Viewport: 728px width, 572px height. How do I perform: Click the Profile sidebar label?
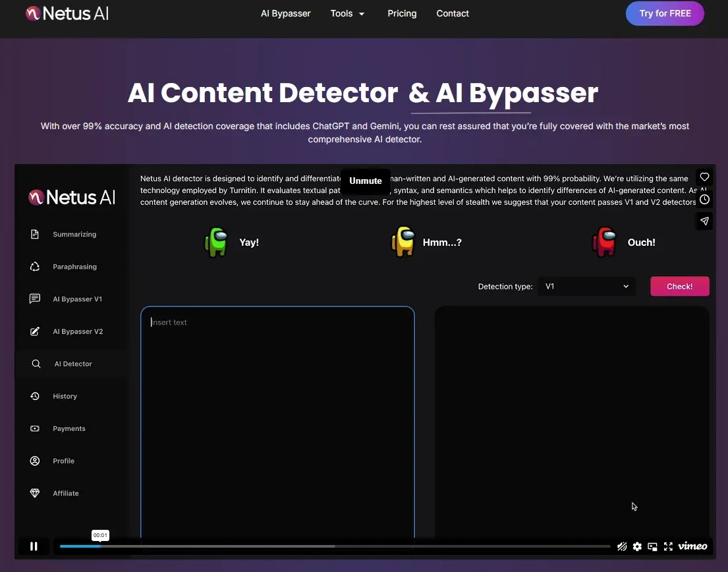(x=64, y=461)
